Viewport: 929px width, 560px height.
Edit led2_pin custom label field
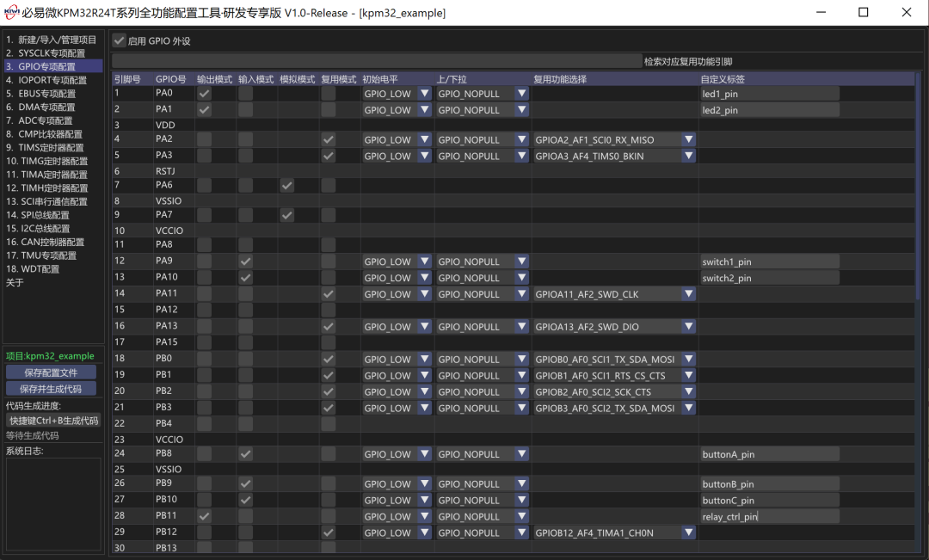coord(770,109)
